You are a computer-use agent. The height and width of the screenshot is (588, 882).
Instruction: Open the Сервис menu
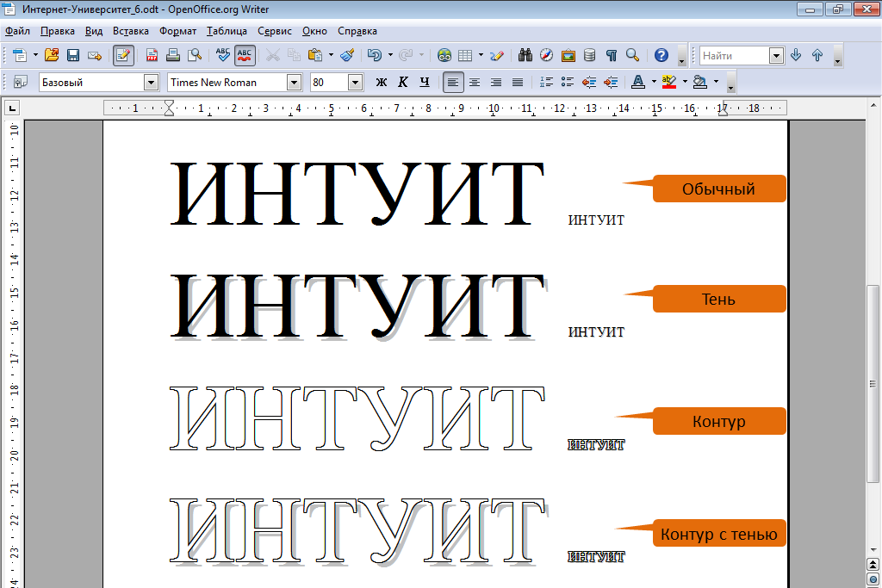pos(275,31)
